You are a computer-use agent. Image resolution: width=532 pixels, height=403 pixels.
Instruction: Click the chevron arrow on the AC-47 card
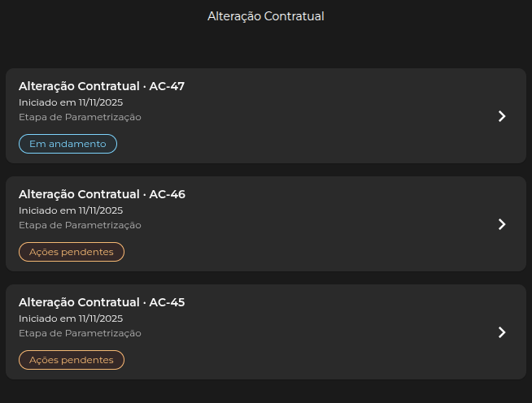[x=502, y=116]
